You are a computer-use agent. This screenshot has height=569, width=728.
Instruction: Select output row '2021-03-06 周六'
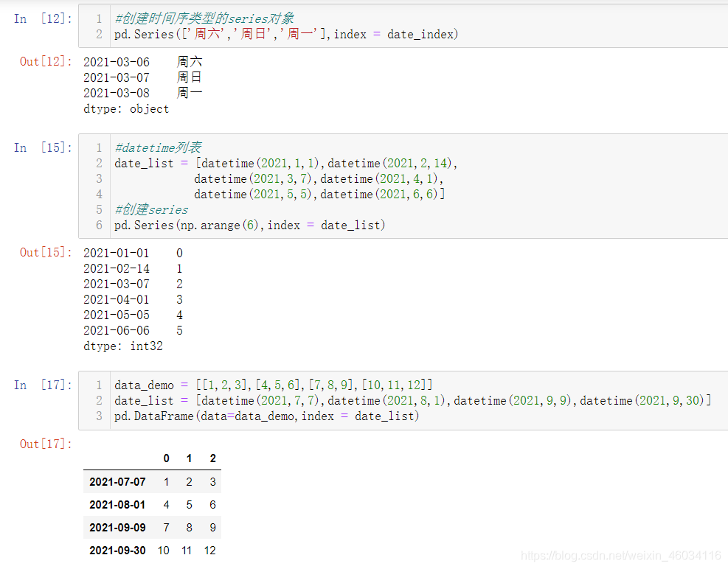point(143,62)
